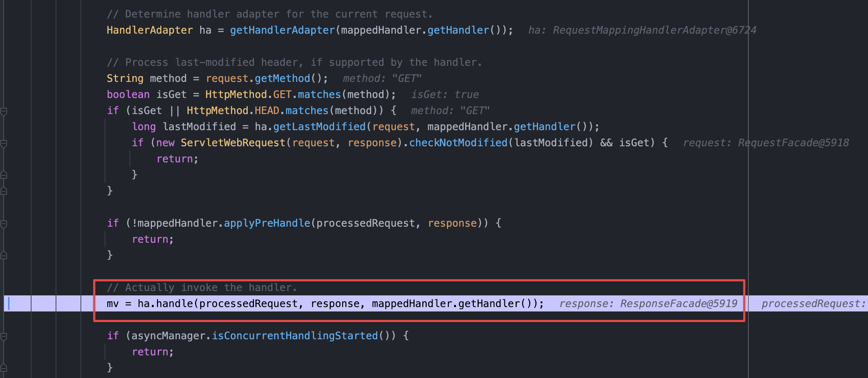Click inline hint ha: RequestMappingHandlerAdapter@6724

(642, 30)
